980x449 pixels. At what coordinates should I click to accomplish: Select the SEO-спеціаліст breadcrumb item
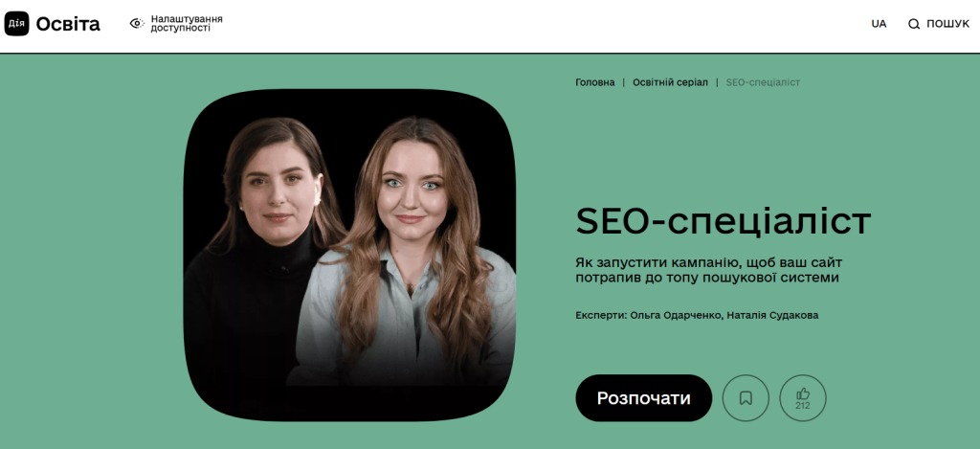(x=763, y=82)
